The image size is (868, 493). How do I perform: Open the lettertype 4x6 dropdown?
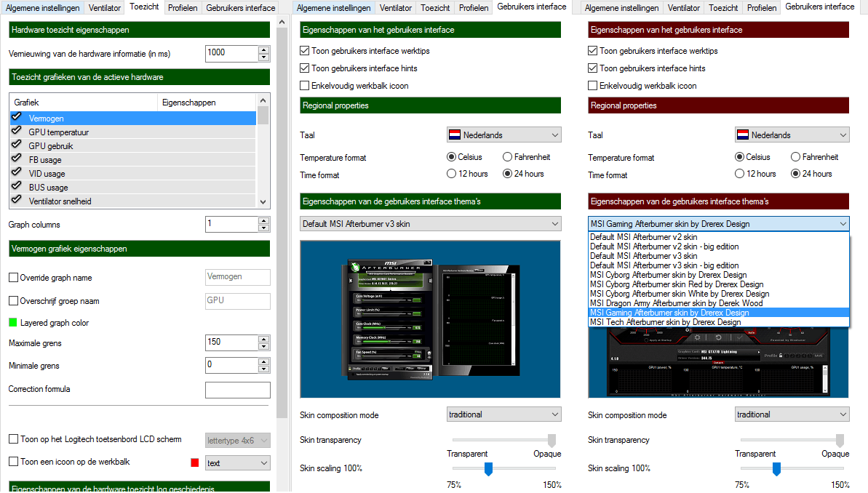[237, 441]
